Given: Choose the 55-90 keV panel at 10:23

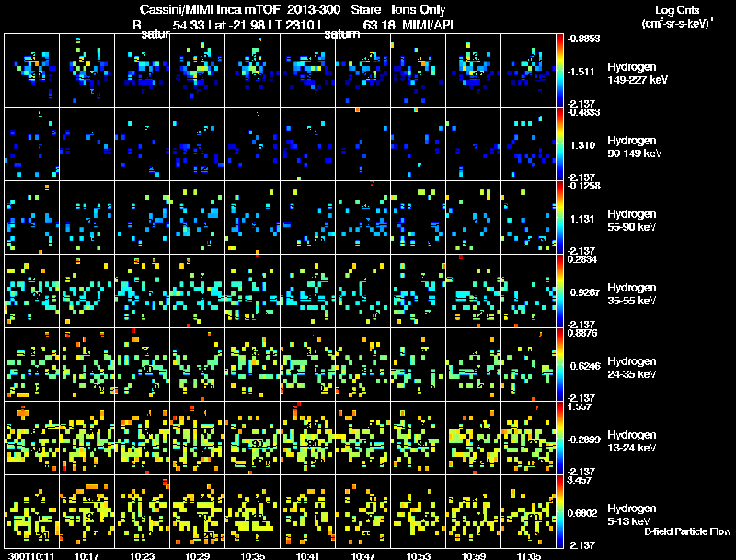Looking at the screenshot, I should tap(143, 218).
